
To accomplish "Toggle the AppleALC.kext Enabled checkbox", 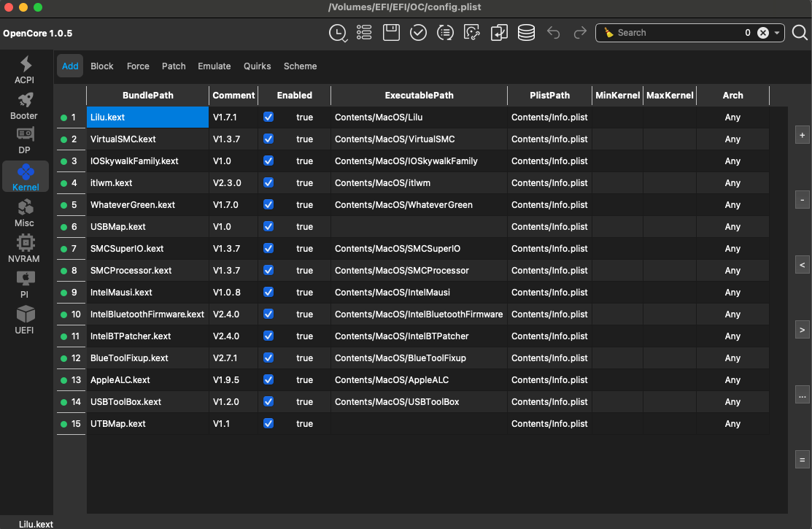I will tap(268, 379).
